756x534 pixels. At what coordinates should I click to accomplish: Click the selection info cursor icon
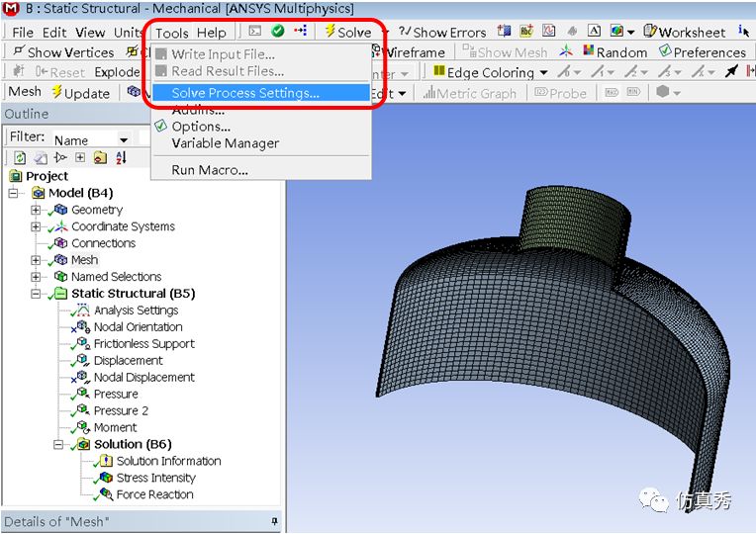[x=743, y=32]
